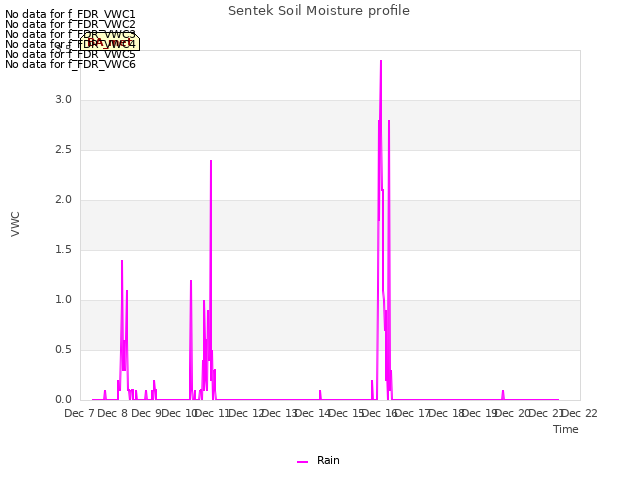Click the 1.5 y-axis tick label
The image size is (640, 480).
[x=63, y=250]
